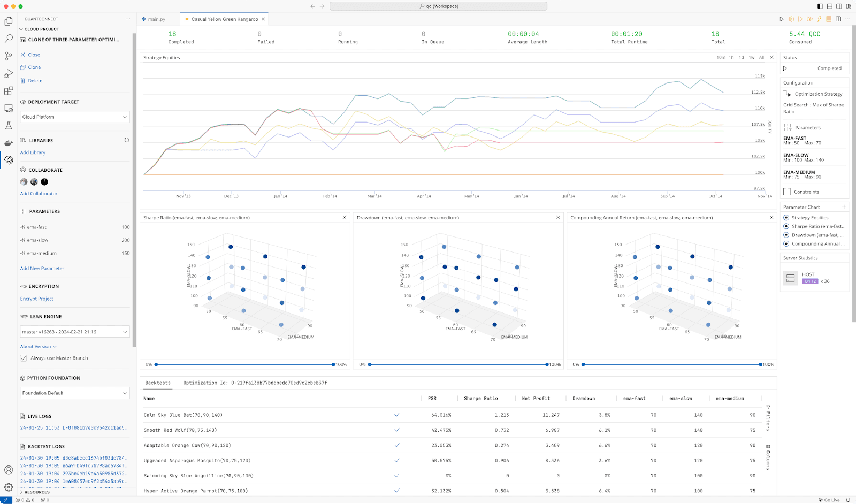This screenshot has width=856, height=504.
Task: Refresh the Libraries section
Action: coord(127,140)
